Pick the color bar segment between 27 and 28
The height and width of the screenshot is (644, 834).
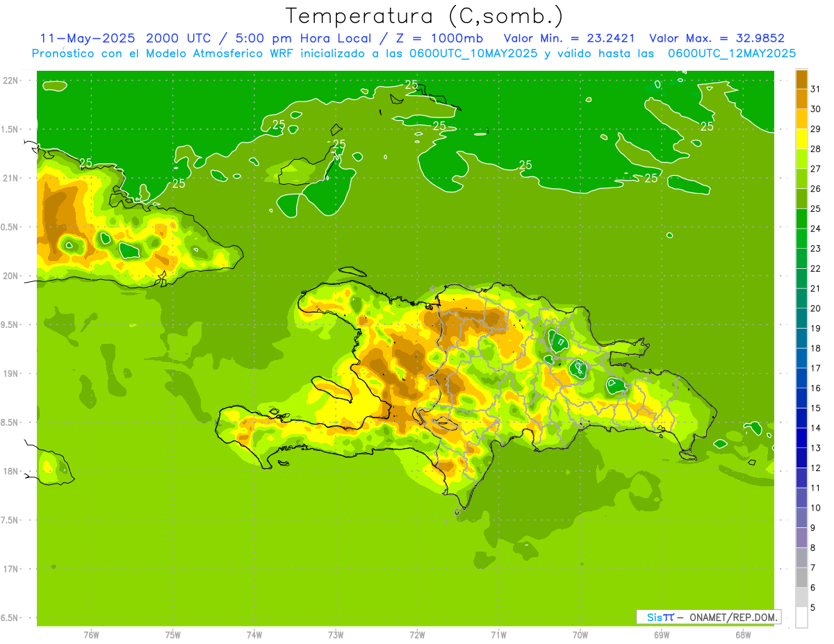tap(801, 159)
